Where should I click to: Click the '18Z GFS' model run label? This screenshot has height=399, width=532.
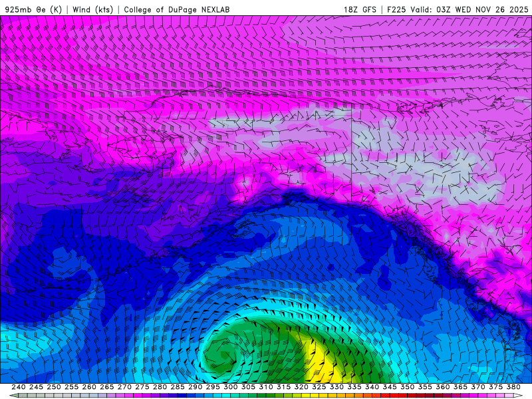click(x=360, y=9)
